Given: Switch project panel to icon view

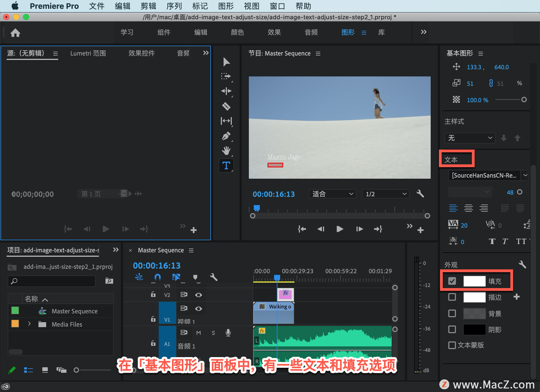Looking at the screenshot, I should 45,370.
